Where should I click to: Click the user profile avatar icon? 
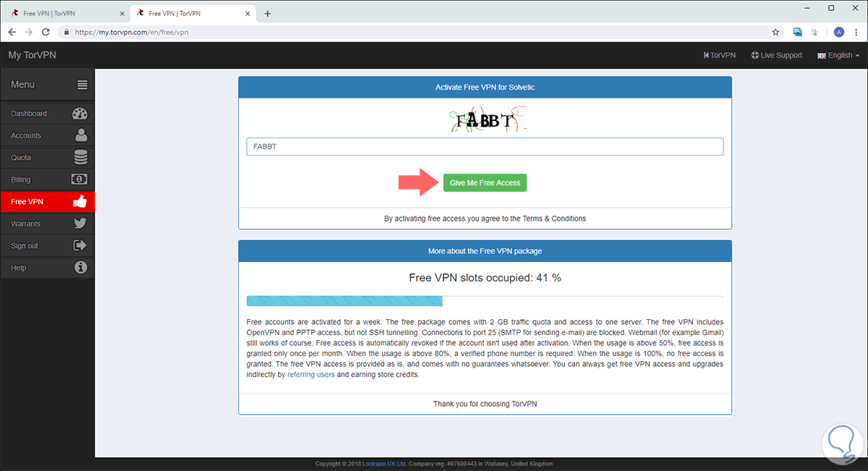coord(839,32)
